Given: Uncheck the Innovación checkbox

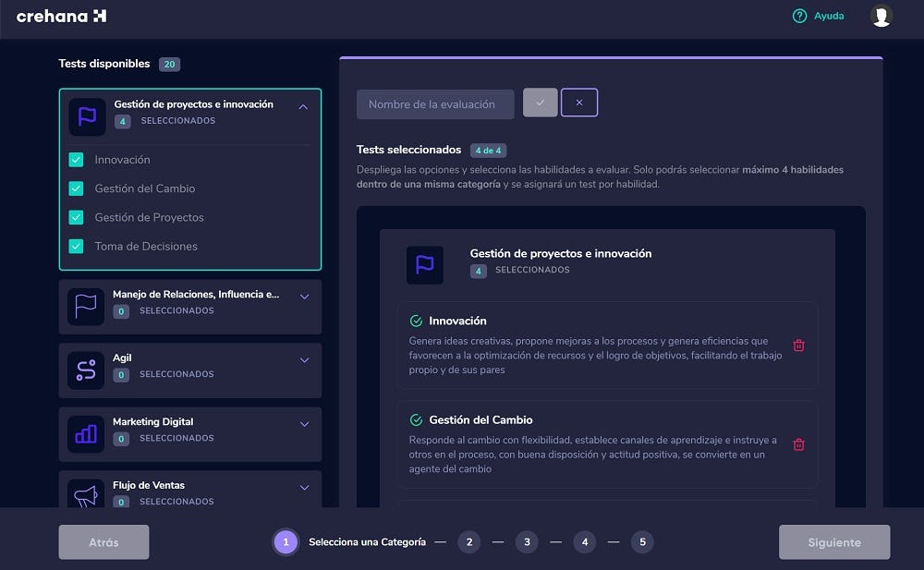Looking at the screenshot, I should 77,160.
